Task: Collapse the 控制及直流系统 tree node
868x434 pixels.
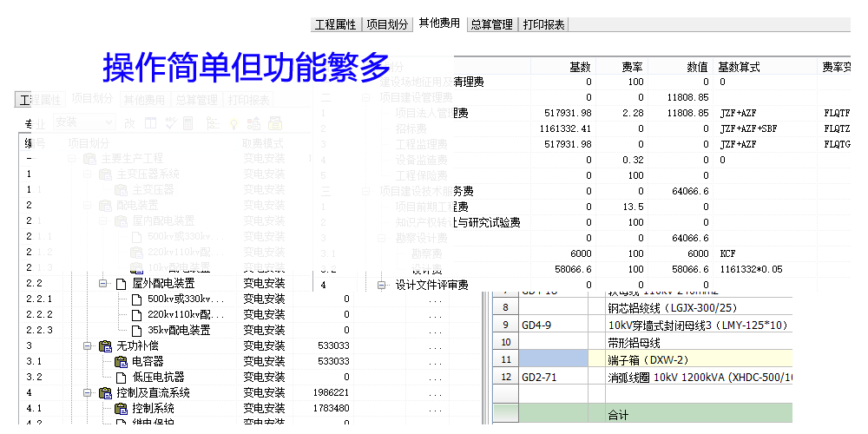Action: pyautogui.click(x=88, y=393)
